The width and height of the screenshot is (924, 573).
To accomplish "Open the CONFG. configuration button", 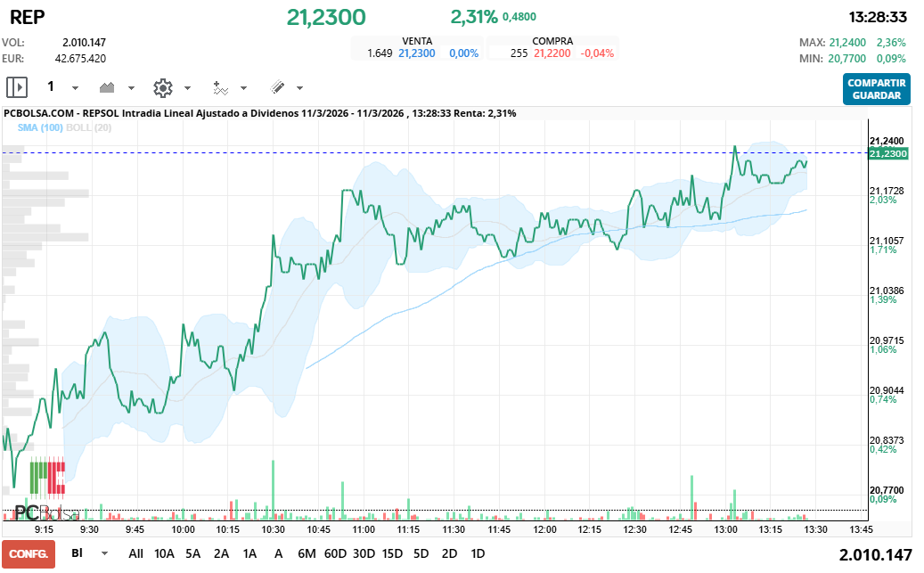I will (x=28, y=553).
